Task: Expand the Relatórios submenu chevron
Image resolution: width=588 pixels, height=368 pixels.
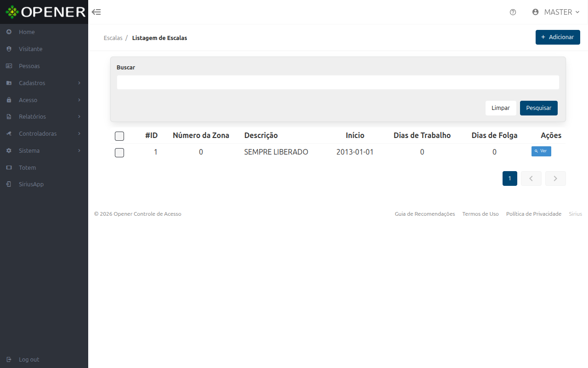Action: pos(79,117)
